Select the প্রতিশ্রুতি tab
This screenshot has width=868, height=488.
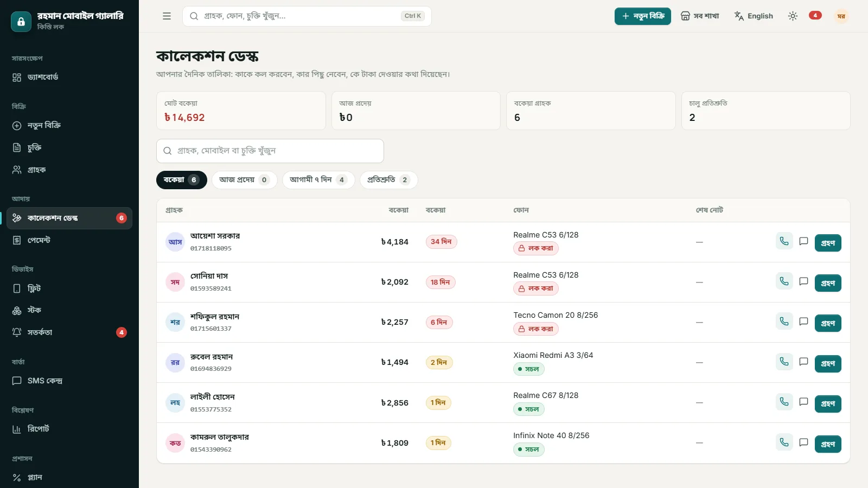click(388, 180)
